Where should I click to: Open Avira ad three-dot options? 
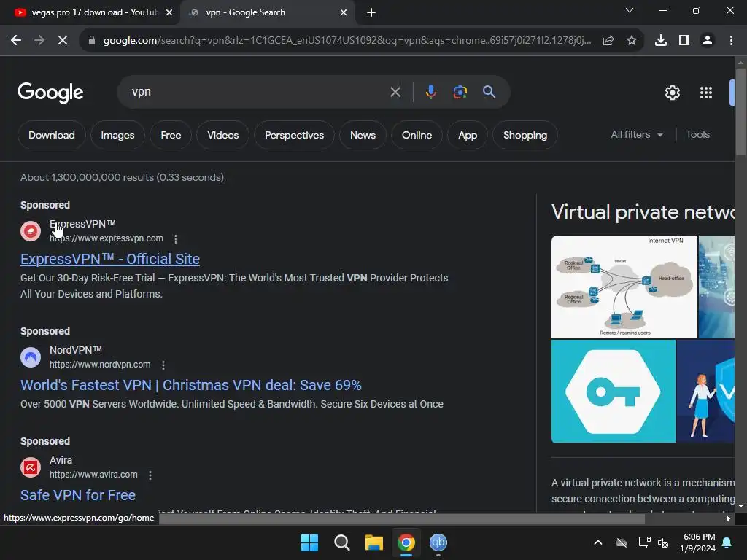pyautogui.click(x=150, y=475)
